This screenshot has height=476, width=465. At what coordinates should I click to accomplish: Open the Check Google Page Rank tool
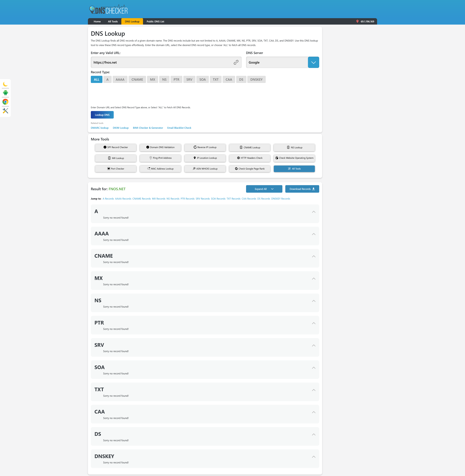pos(250,169)
